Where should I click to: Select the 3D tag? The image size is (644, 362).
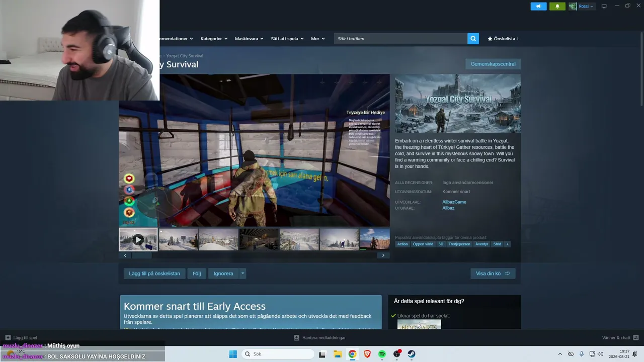(x=441, y=244)
